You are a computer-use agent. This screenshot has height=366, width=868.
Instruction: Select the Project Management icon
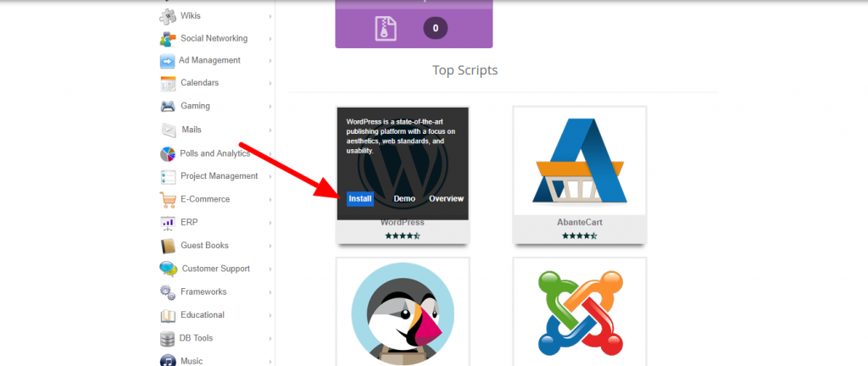(x=168, y=177)
